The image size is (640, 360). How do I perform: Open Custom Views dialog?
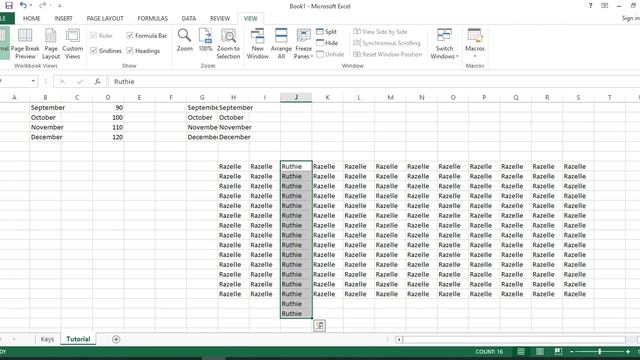[73, 44]
